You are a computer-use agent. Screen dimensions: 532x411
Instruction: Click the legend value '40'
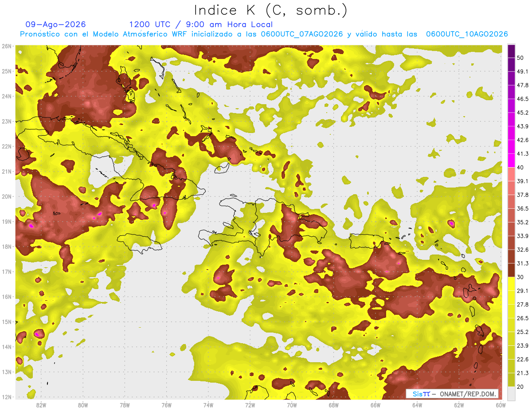coord(520,168)
